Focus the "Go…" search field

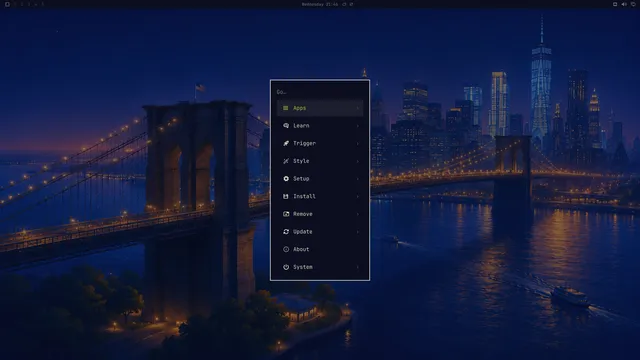(x=320, y=92)
